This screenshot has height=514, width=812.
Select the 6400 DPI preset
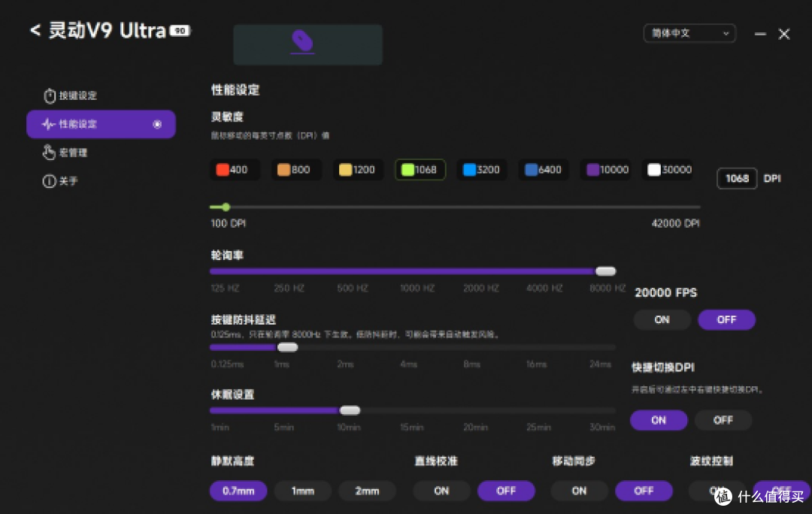544,170
